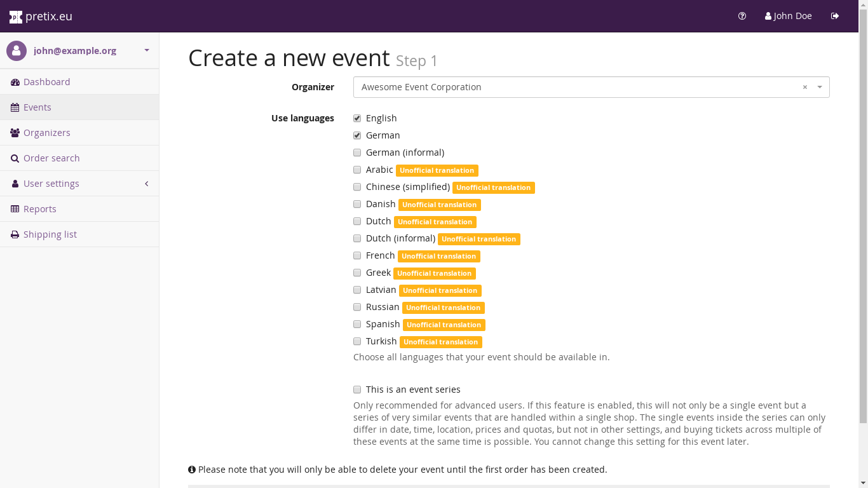Click the page vertical scrollbar
The width and height of the screenshot is (868, 488).
(x=863, y=229)
